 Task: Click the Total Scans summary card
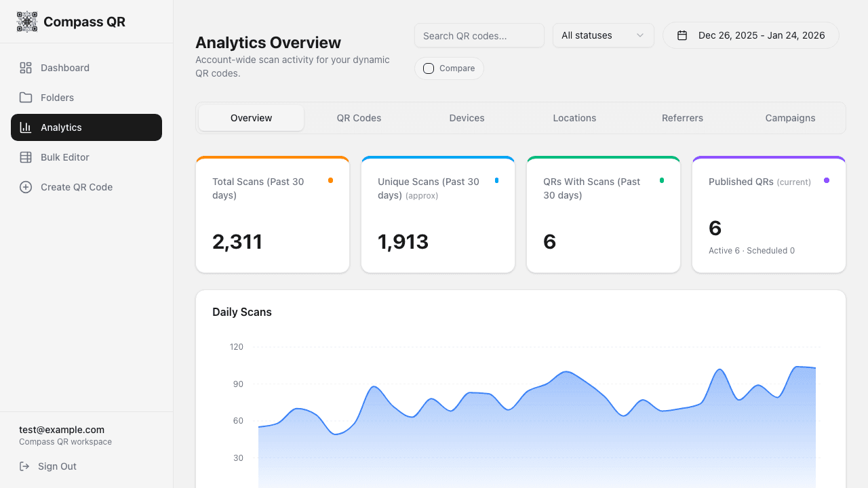(272, 214)
